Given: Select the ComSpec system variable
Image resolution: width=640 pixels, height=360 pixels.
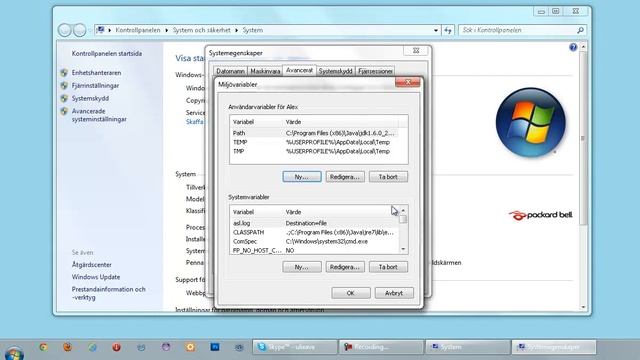Looking at the screenshot, I should (x=314, y=241).
